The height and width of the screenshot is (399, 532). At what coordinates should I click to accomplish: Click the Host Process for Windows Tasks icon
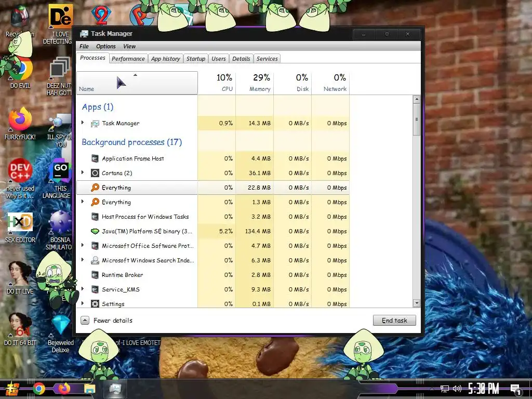95,217
